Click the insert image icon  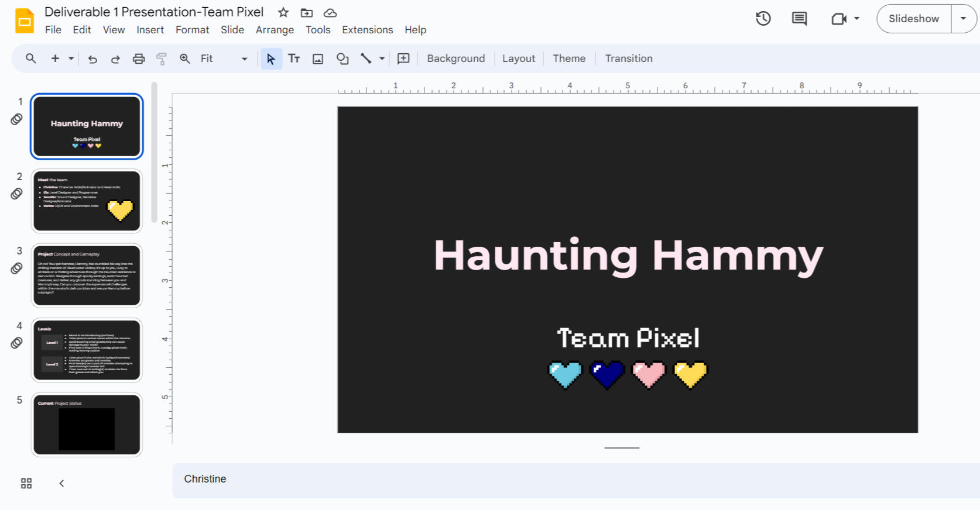pos(318,58)
